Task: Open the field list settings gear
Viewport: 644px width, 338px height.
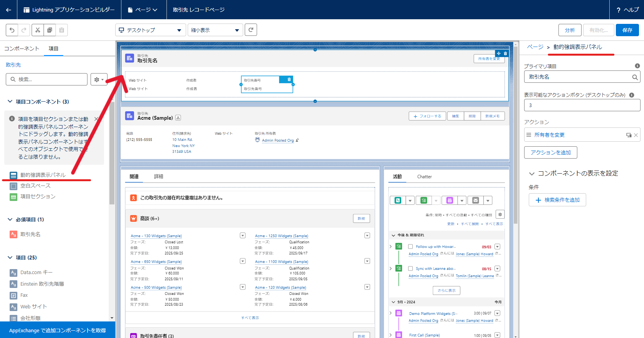Action: (x=99, y=79)
